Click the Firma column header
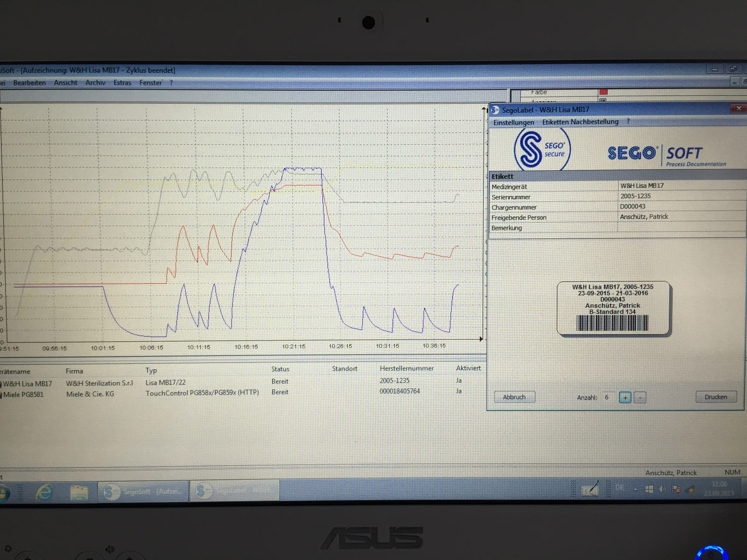 pyautogui.click(x=74, y=371)
